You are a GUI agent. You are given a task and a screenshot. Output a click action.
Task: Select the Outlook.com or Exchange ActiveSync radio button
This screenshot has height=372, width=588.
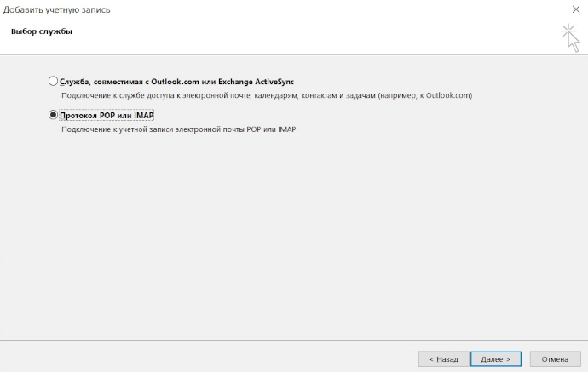tap(54, 81)
